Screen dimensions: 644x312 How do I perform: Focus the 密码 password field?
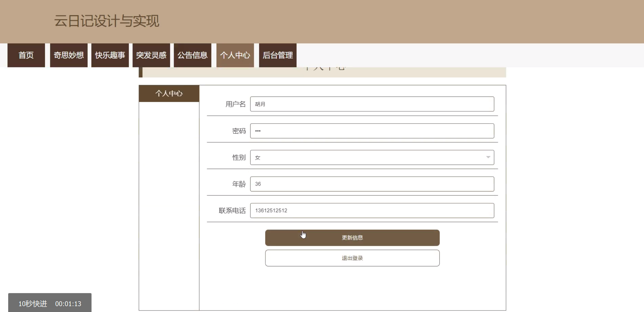(x=372, y=131)
